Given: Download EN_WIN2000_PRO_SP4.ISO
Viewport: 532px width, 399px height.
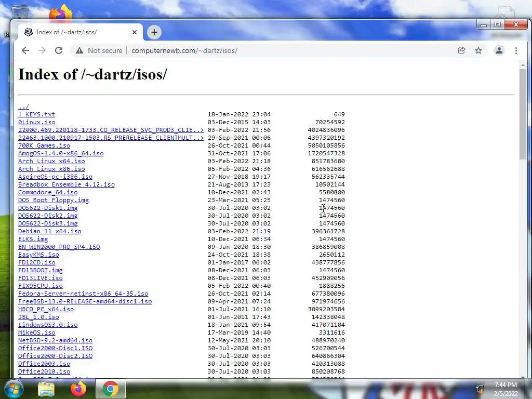Looking at the screenshot, I should click(x=59, y=247).
